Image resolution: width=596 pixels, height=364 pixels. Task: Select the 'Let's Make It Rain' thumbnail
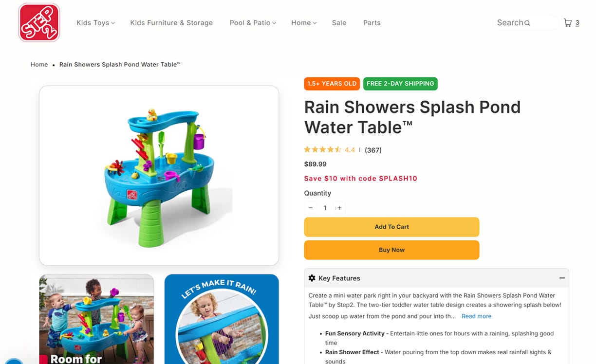(x=222, y=319)
